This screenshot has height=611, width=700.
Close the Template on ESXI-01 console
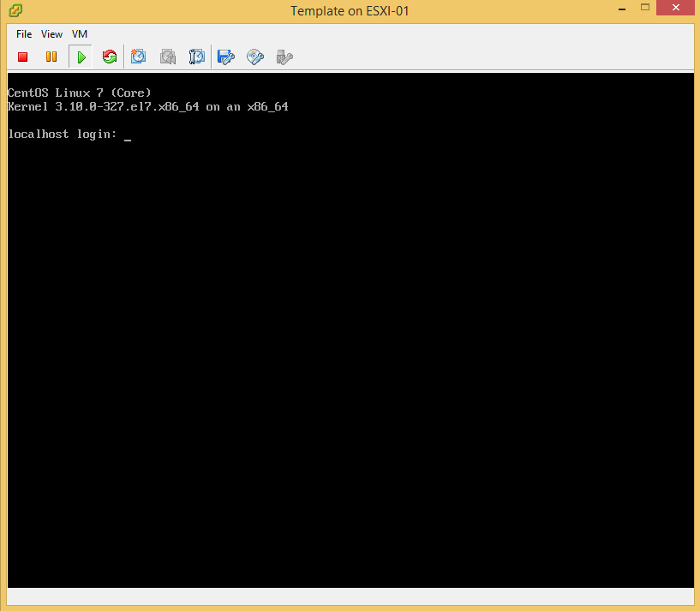[678, 10]
